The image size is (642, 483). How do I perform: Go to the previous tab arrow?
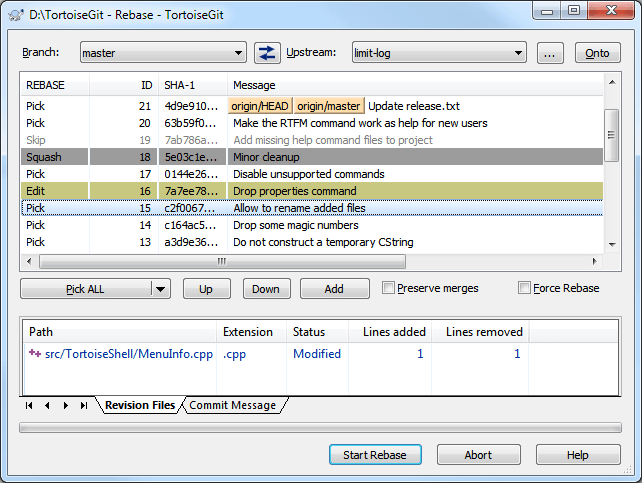point(47,405)
